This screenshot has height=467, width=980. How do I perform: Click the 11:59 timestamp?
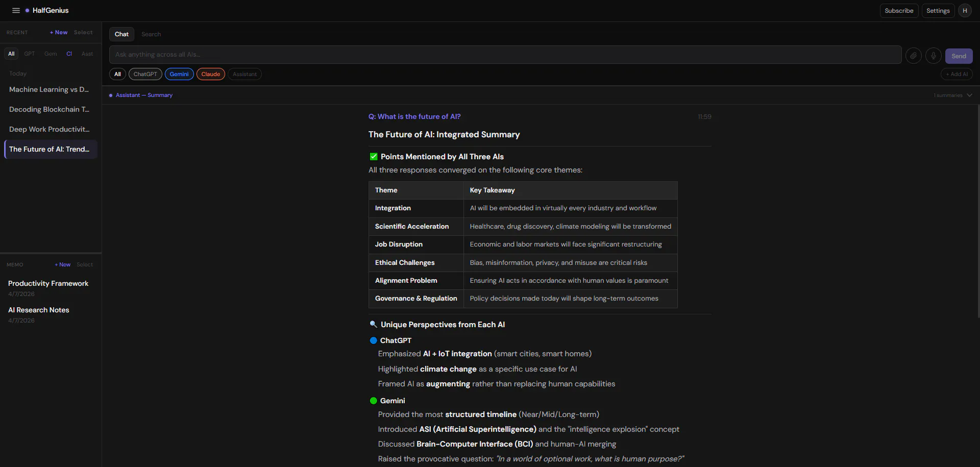[704, 117]
